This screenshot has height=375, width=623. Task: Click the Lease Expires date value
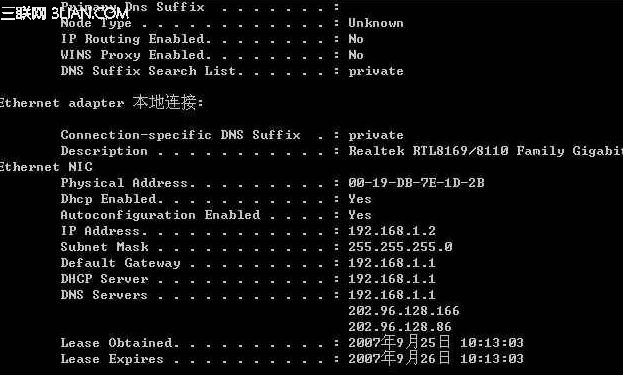click(436, 358)
